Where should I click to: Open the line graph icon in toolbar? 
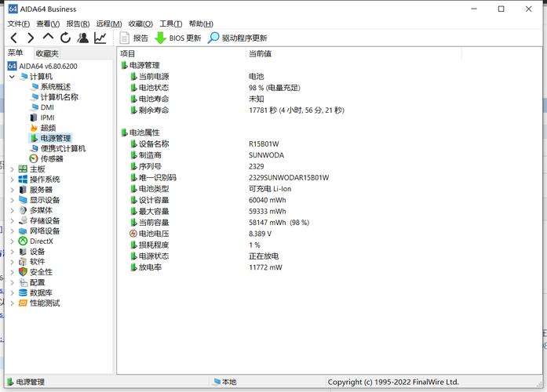click(100, 38)
